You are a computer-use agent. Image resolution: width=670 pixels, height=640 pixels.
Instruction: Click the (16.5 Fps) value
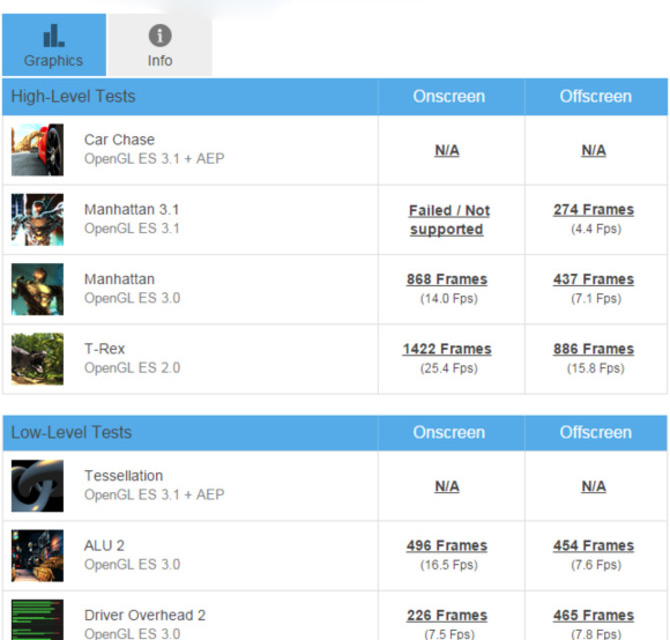pyautogui.click(x=449, y=565)
